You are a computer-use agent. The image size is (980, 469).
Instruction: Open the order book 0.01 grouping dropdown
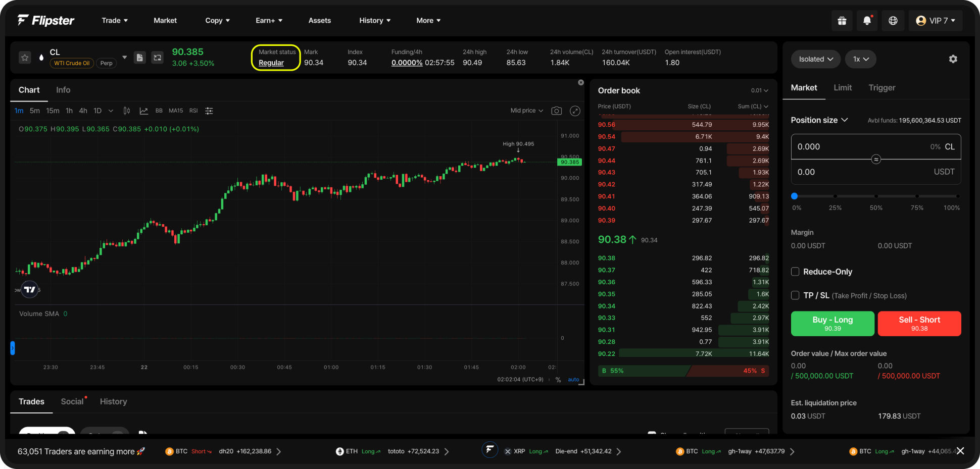tap(759, 90)
